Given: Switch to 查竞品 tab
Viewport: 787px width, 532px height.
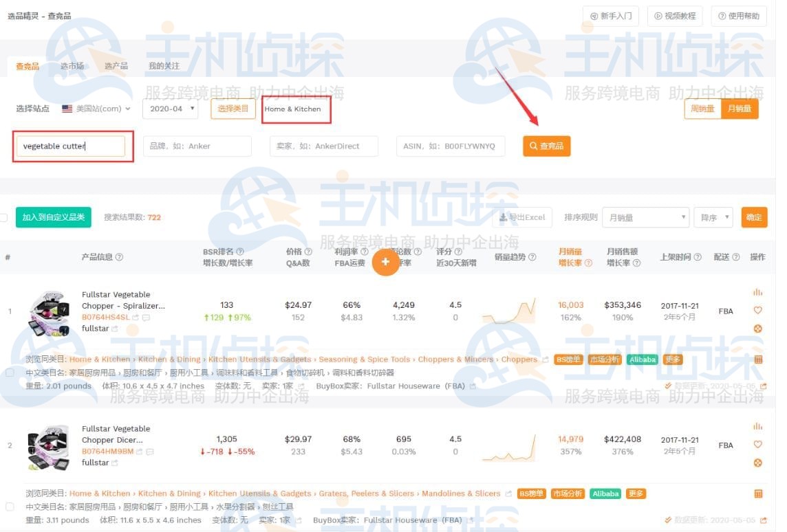Looking at the screenshot, I should pos(28,66).
